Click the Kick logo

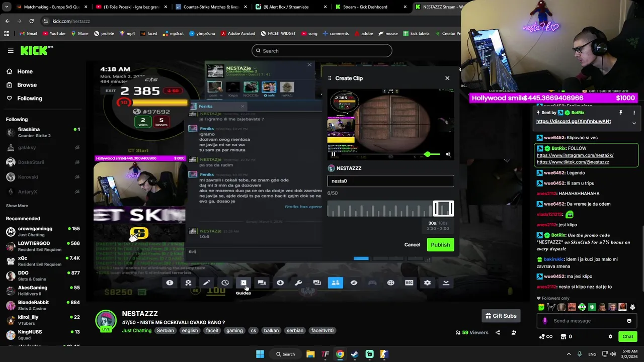(36, 50)
